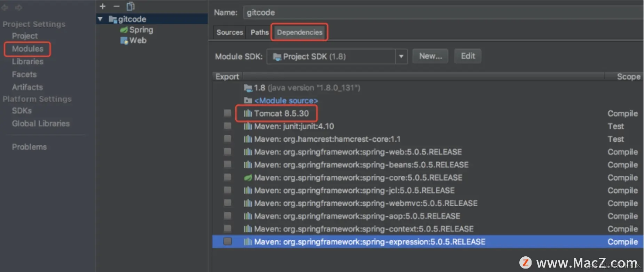Check export box for spring-expression
This screenshot has width=644, height=272.
227,241
